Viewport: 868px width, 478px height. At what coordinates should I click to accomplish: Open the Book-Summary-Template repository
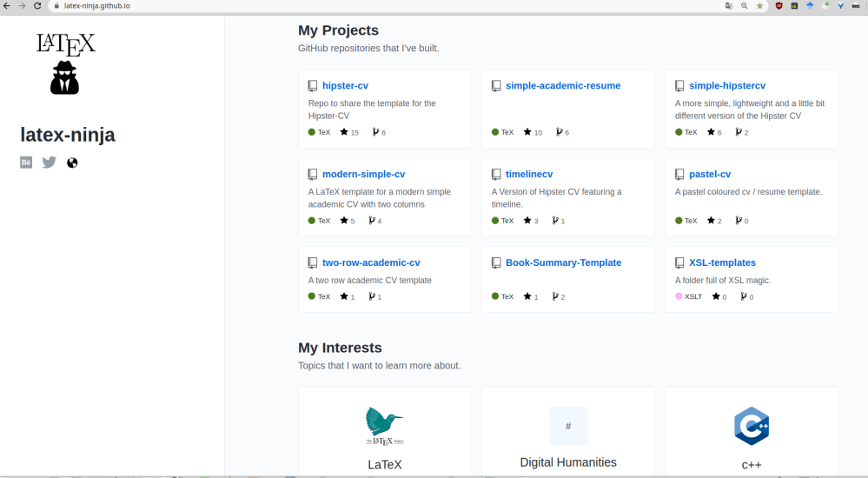point(563,262)
